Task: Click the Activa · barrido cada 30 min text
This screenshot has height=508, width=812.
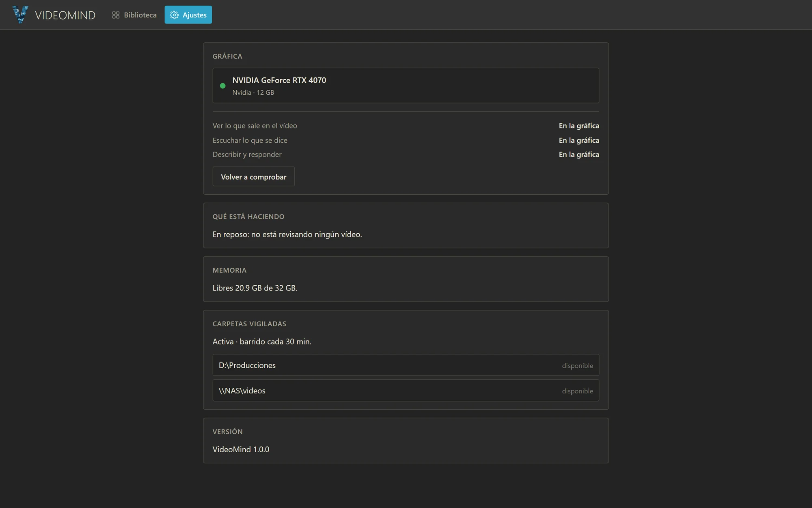Action: (262, 342)
